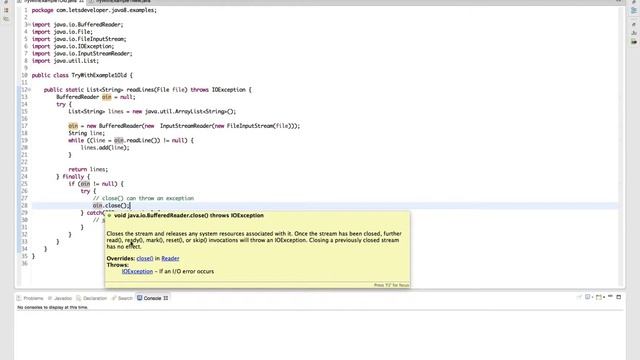Click "if (ain != null) {" line
Image resolution: width=640 pixels, height=360 pixels.
[x=96, y=184]
